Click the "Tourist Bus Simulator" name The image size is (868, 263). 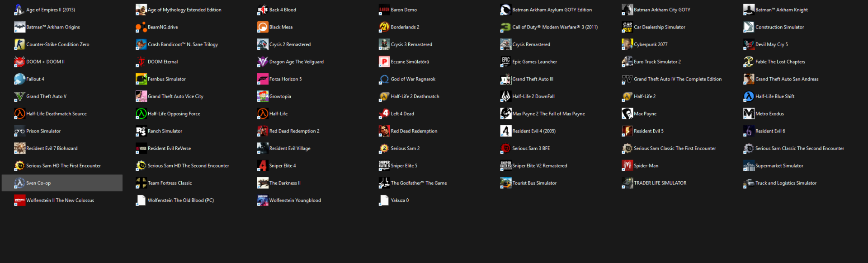534,183
